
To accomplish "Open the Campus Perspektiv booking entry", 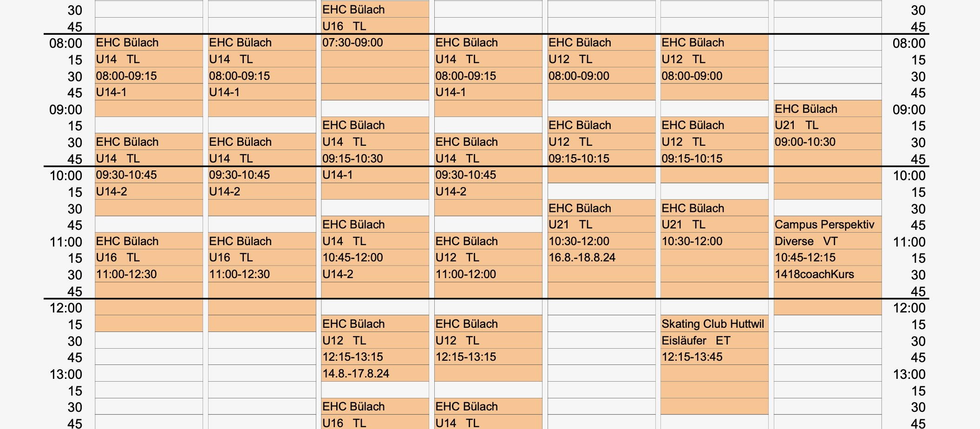I will coord(824,225).
